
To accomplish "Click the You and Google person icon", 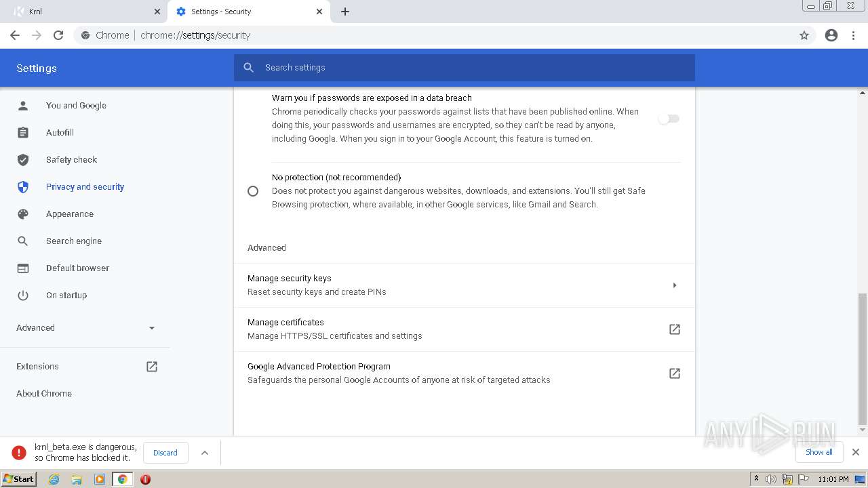I will click(23, 105).
